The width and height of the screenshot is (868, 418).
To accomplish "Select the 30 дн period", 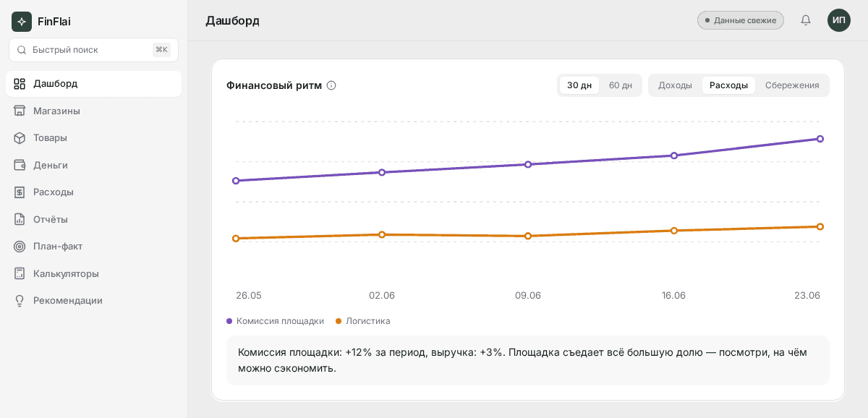I will 579,85.
